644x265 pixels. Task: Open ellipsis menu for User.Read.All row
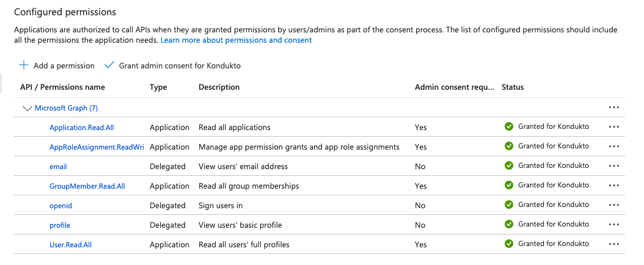(614, 245)
